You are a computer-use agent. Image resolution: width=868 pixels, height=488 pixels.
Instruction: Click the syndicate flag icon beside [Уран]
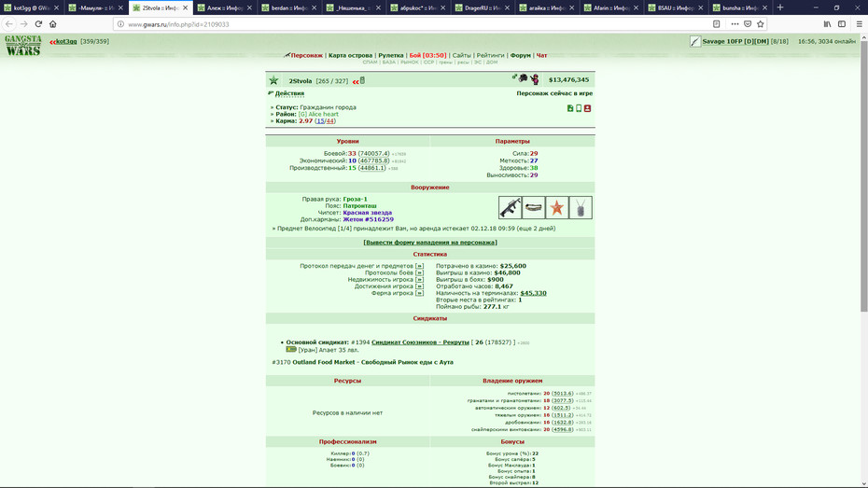coord(291,350)
